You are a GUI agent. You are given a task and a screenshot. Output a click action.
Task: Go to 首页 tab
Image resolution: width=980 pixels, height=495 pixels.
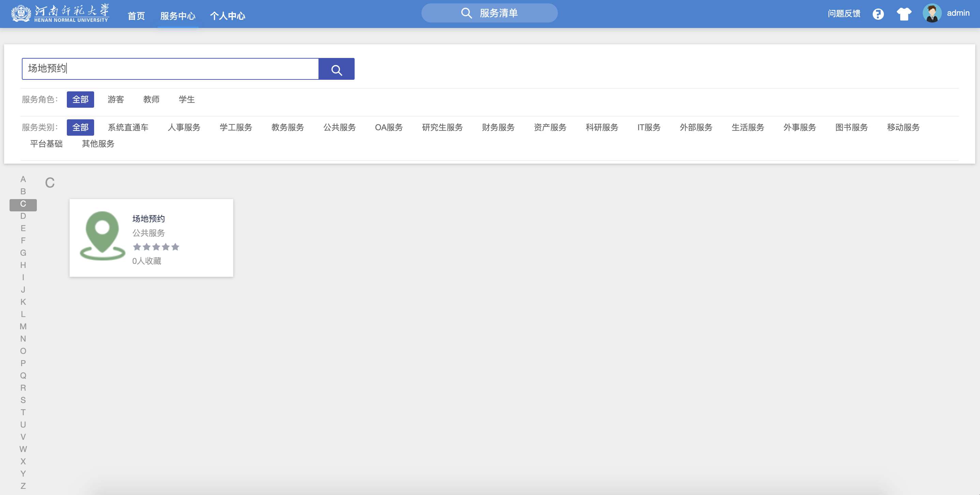click(x=136, y=16)
